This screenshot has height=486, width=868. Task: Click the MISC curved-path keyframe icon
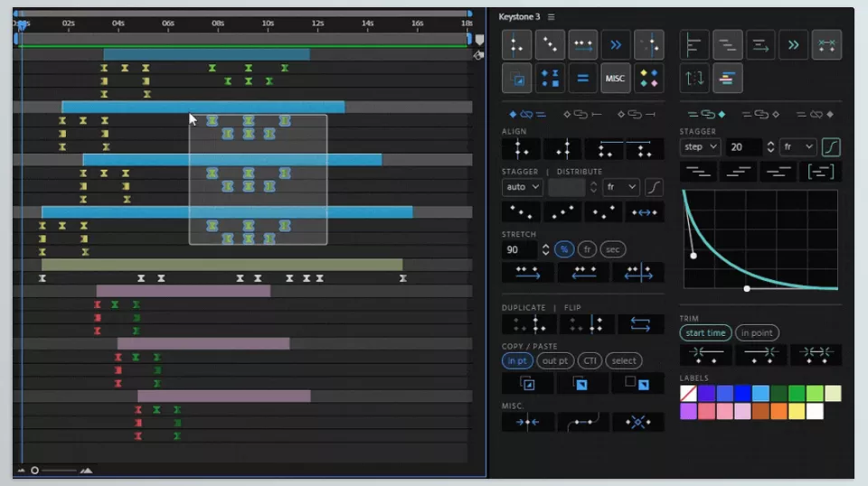pos(583,423)
